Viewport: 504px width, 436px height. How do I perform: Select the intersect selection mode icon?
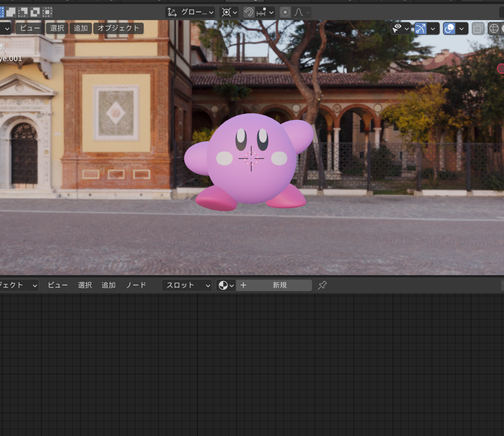[x=47, y=12]
